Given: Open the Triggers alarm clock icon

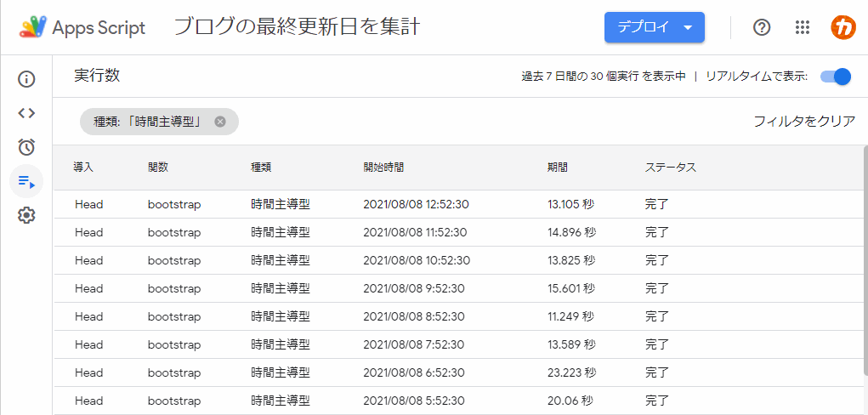Looking at the screenshot, I should point(26,147).
